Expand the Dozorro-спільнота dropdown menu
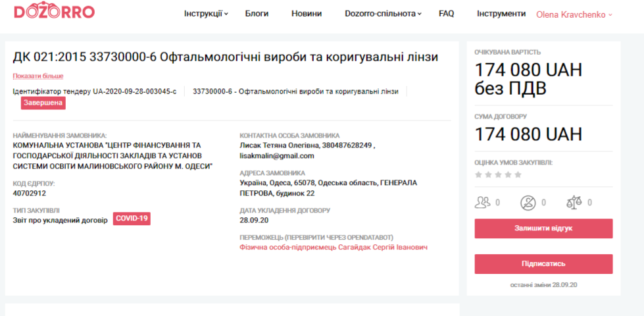Image resolution: width=644 pixels, height=316 pixels. click(384, 14)
